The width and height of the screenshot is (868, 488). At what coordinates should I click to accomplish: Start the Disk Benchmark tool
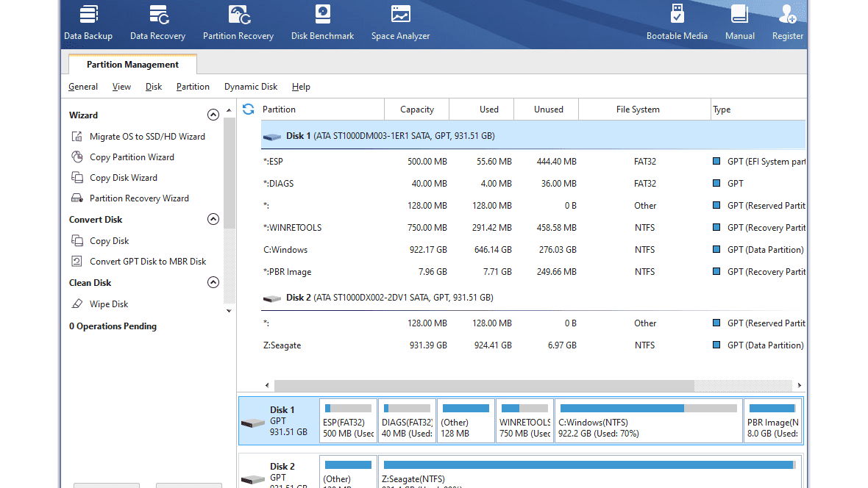[322, 22]
